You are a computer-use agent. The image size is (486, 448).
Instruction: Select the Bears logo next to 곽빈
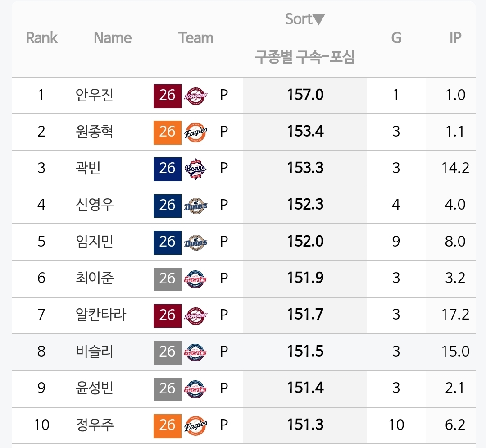pos(196,169)
